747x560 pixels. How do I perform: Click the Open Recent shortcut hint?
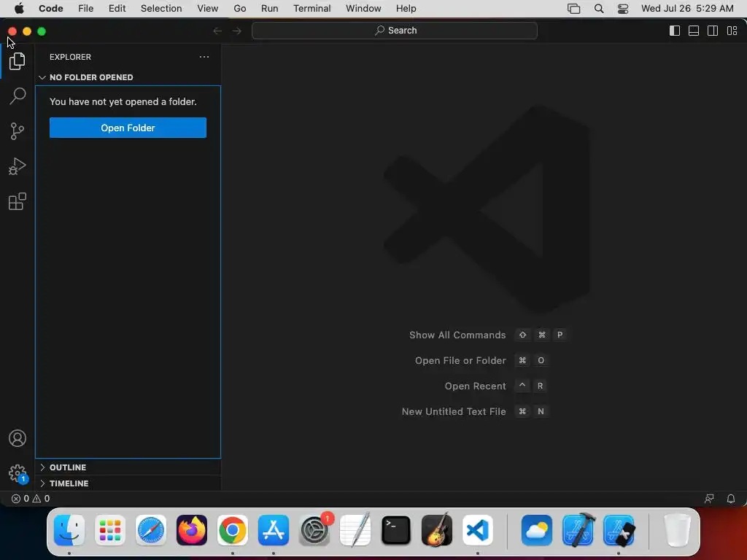[x=495, y=386]
